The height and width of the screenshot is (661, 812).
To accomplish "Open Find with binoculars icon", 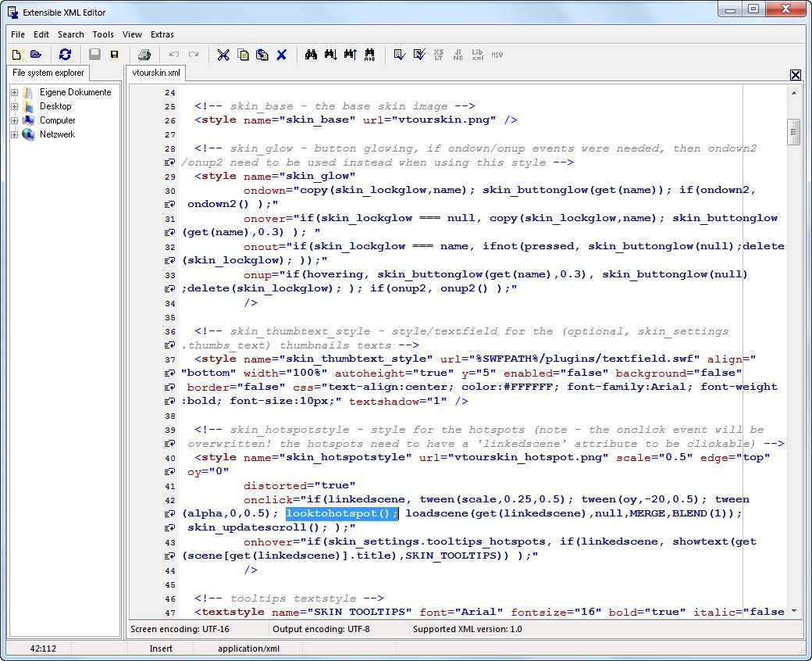I will tap(311, 55).
